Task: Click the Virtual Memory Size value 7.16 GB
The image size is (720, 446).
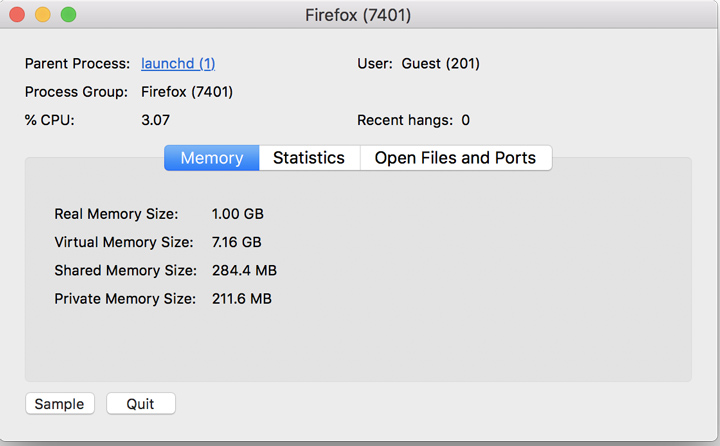Action: [x=238, y=242]
